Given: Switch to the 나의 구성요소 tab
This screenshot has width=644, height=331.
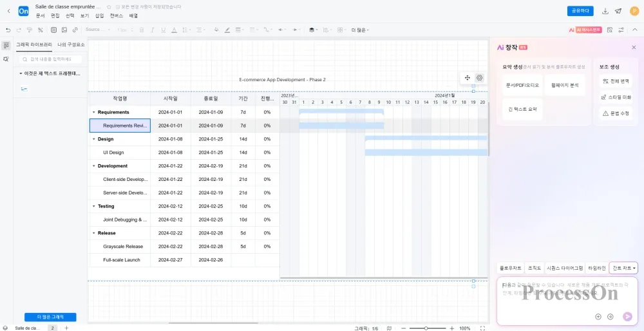Looking at the screenshot, I should coord(71,44).
